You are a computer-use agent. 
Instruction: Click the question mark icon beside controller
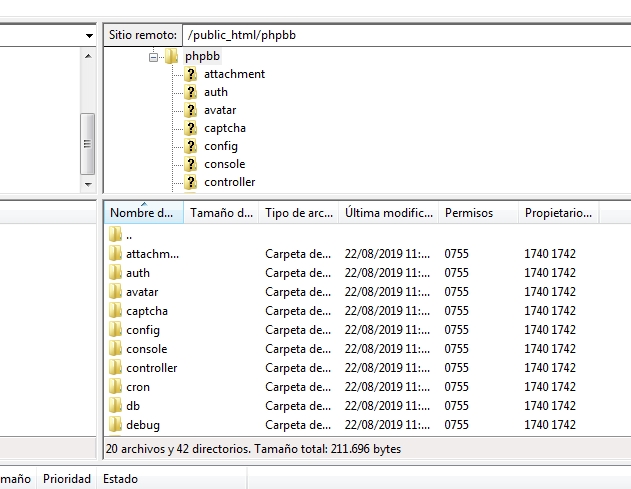(192, 182)
